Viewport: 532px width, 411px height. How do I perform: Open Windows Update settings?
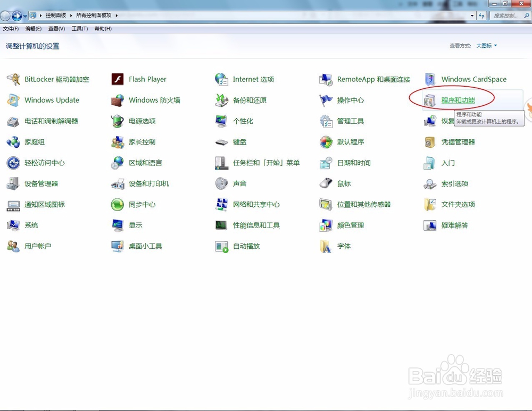click(52, 100)
